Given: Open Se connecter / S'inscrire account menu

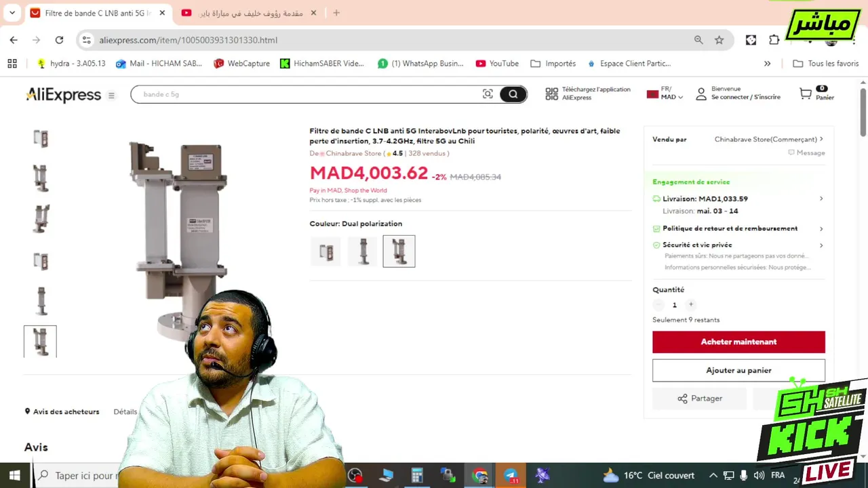Looking at the screenshot, I should 738,94.
